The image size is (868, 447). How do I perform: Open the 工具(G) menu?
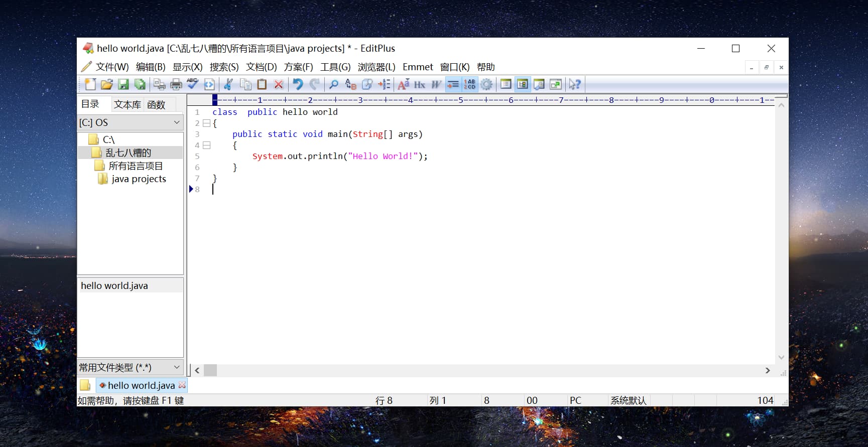pos(335,67)
